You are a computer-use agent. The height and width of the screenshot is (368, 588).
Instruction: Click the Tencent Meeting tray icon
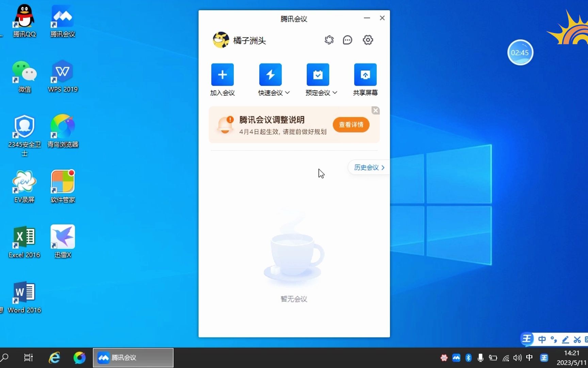(x=456, y=358)
